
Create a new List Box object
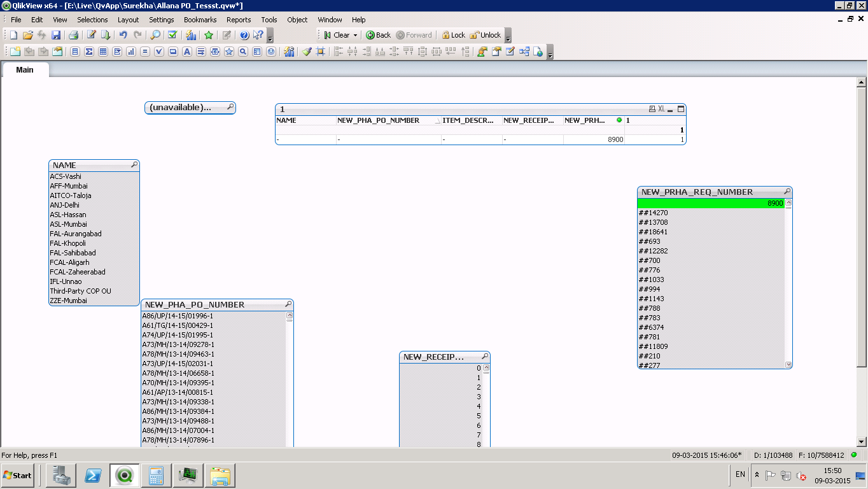(75, 52)
